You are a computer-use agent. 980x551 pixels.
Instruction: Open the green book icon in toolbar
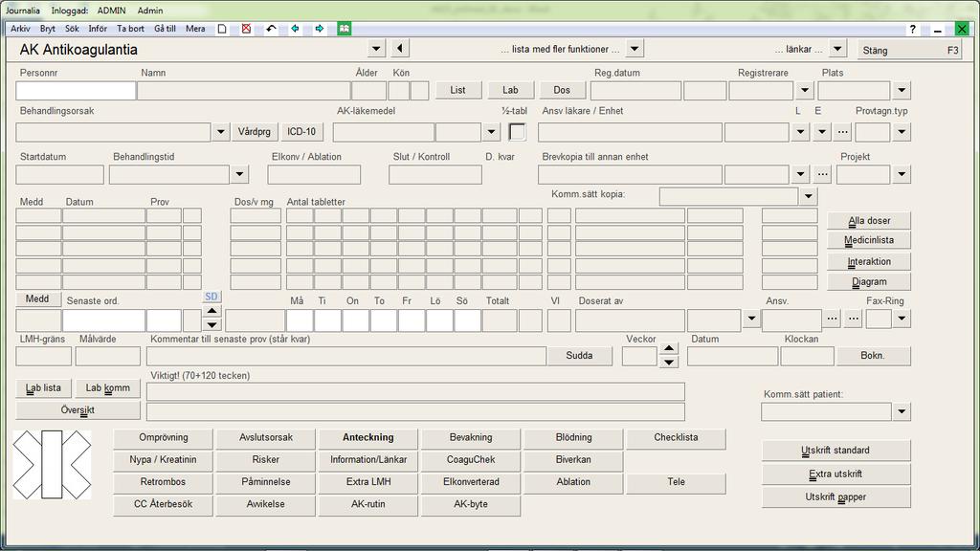pyautogui.click(x=344, y=29)
